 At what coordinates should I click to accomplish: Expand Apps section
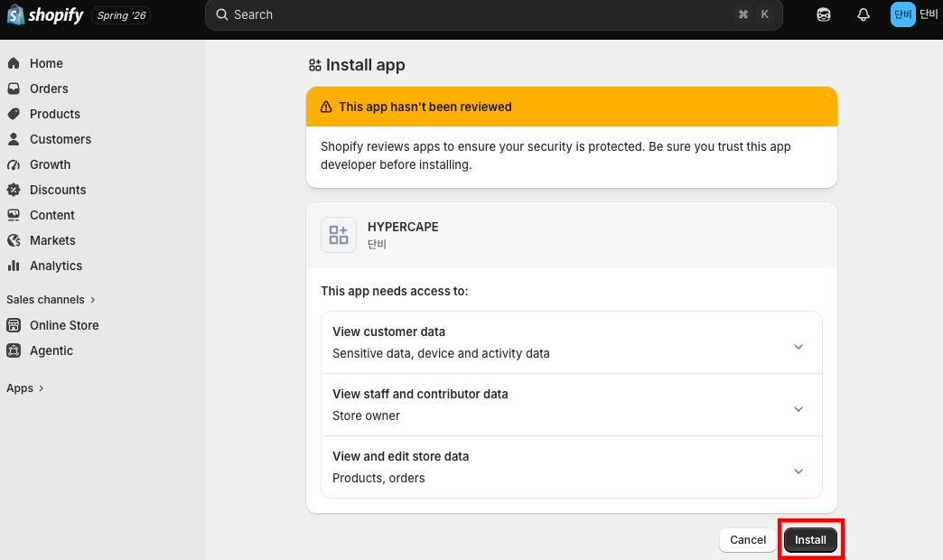pos(25,388)
